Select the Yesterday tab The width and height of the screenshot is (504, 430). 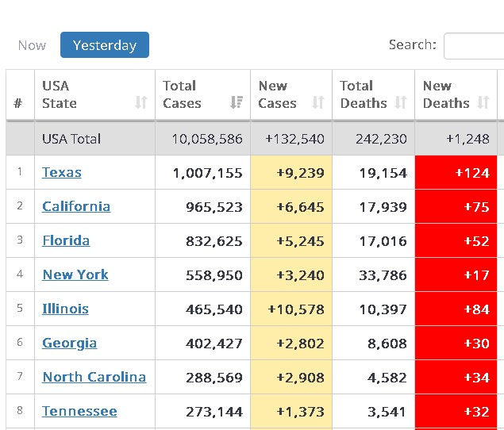(105, 45)
